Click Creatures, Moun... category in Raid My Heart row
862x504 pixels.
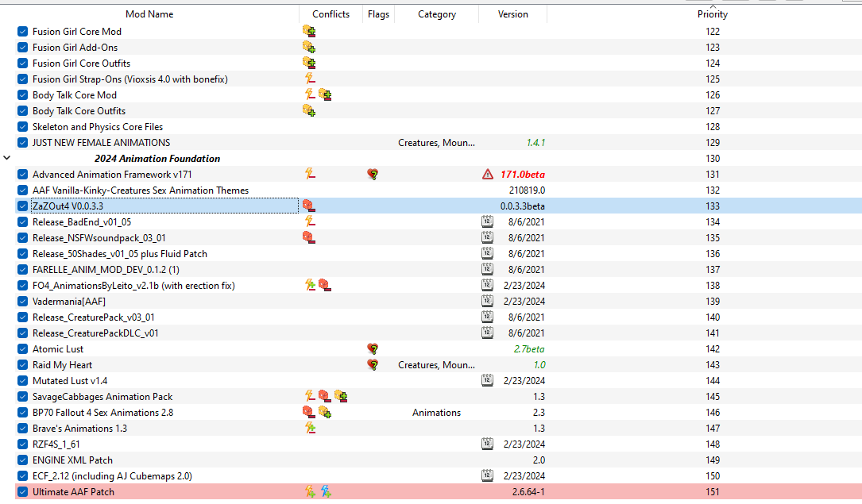click(x=436, y=365)
